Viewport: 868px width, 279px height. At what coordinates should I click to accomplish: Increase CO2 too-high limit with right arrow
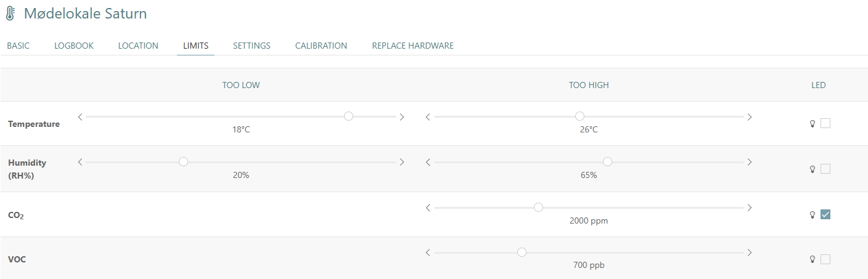750,208
